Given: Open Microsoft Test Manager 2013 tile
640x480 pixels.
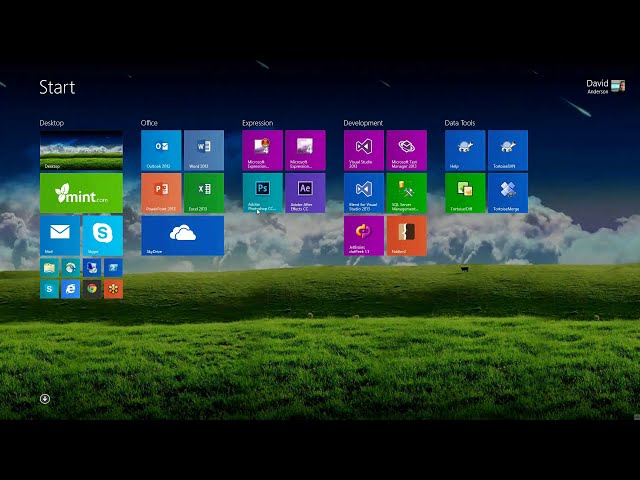Looking at the screenshot, I should [x=406, y=150].
